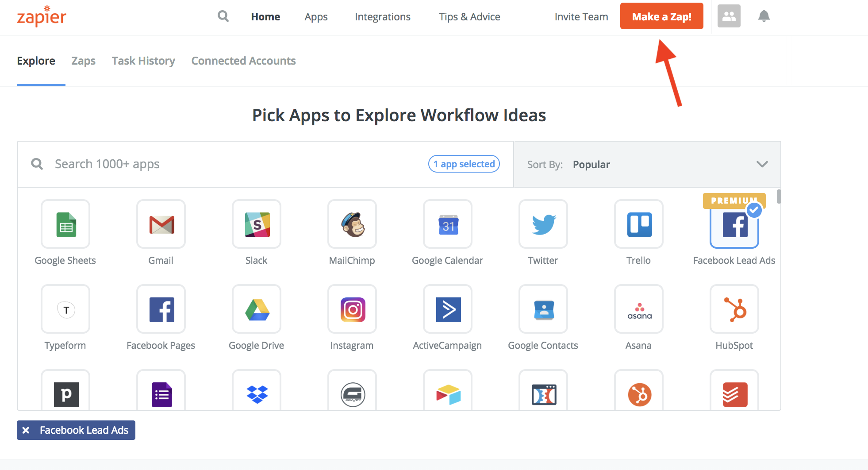The image size is (868, 470).
Task: Select the orange HubSpot CRM icon
Action: coord(639,390)
